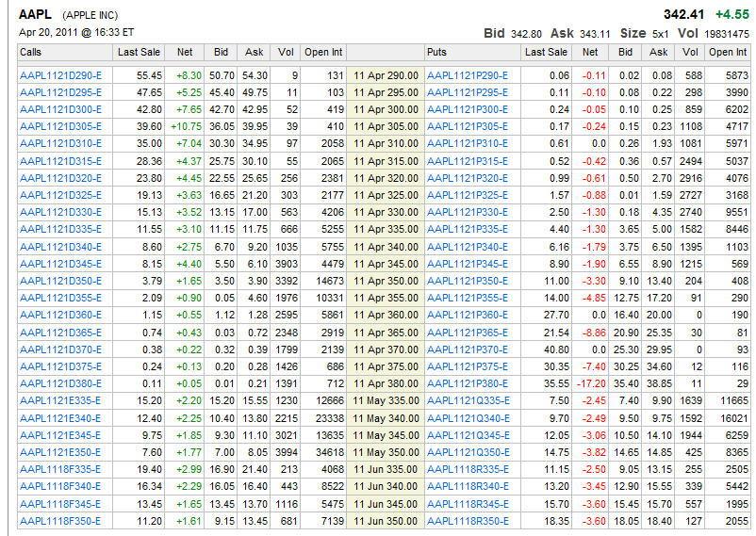
Task: Select the 11 Apr 340.00 strike cell
Action: pyautogui.click(x=386, y=246)
